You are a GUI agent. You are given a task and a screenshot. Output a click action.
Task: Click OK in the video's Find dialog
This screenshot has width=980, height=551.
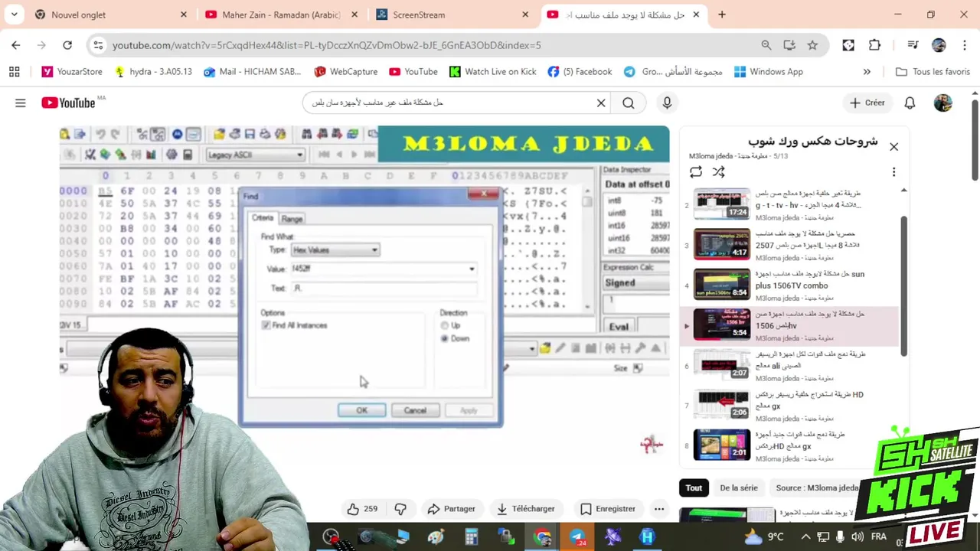click(x=362, y=410)
